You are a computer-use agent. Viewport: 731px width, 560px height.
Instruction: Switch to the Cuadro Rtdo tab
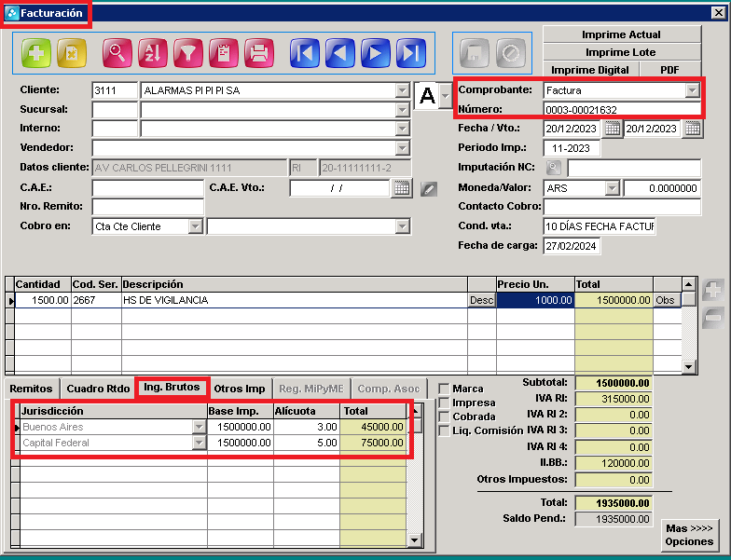98,389
